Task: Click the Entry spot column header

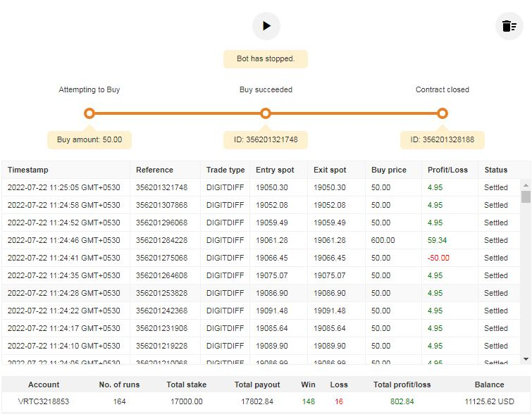Action: [276, 170]
